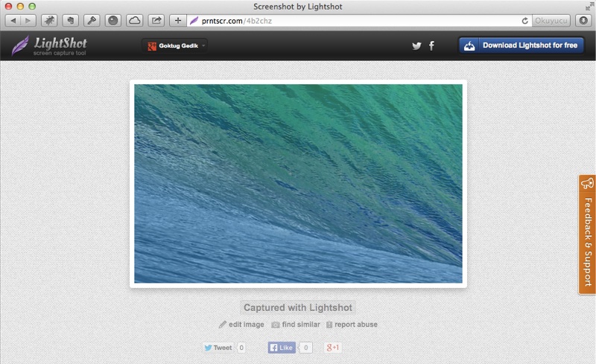Viewport: 596px width, 364px height.
Task: Click the round ball extension icon
Action: [x=113, y=21]
